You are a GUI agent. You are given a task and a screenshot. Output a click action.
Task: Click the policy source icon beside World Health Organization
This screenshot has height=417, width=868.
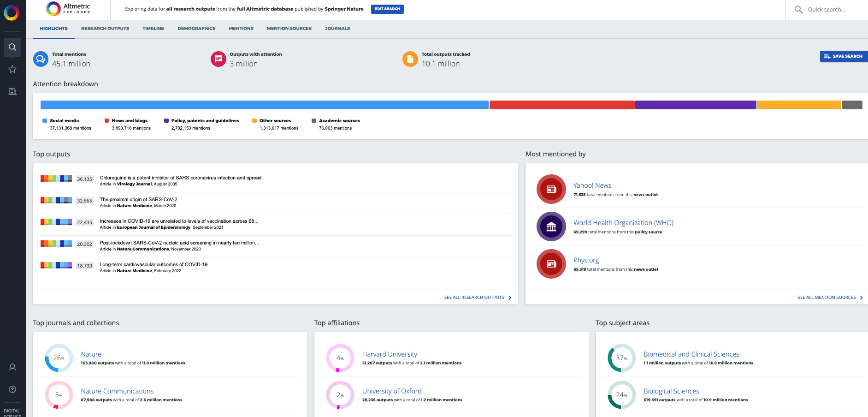coord(551,226)
